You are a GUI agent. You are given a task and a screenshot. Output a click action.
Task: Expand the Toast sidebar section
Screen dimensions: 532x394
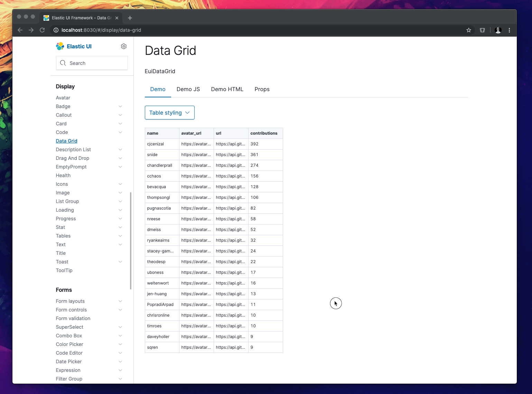[x=120, y=262]
